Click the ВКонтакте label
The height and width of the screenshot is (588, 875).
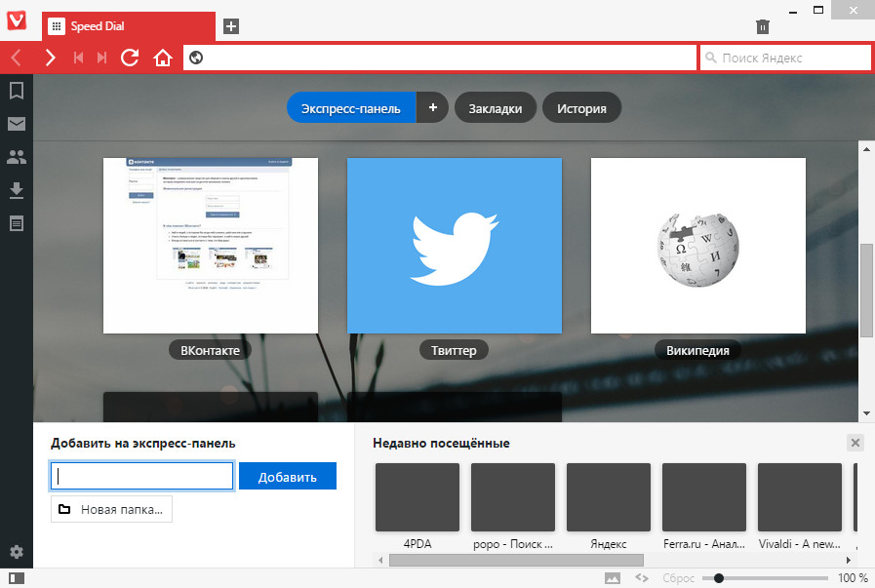point(211,350)
